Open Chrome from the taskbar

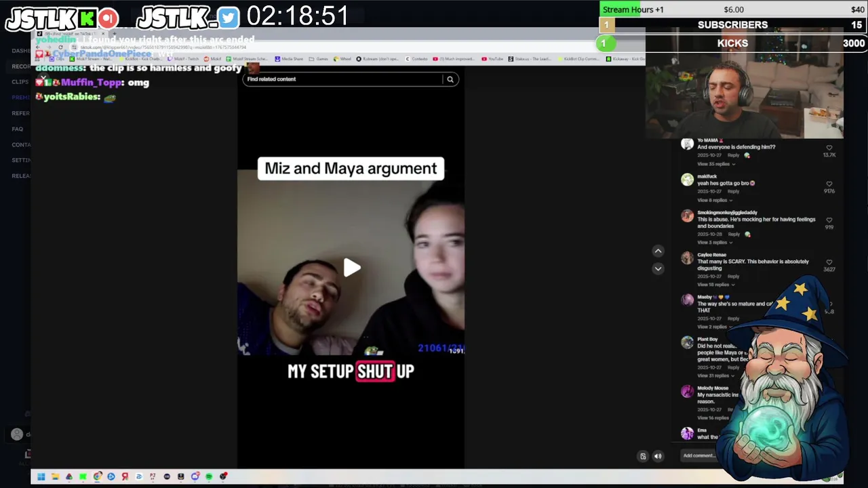coord(97,476)
